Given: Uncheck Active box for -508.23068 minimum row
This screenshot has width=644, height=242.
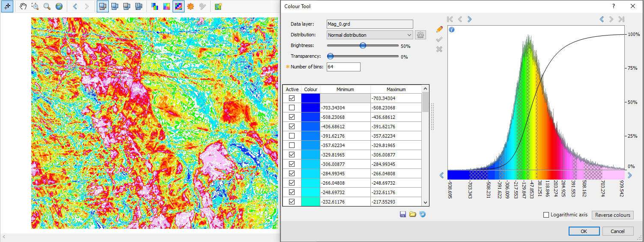Looking at the screenshot, I should click(x=292, y=117).
